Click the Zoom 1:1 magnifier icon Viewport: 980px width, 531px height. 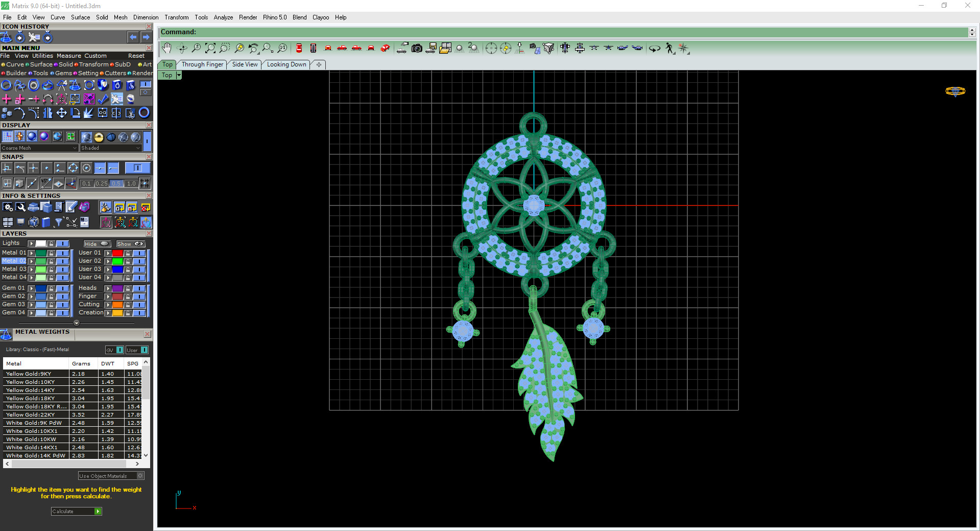[282, 48]
